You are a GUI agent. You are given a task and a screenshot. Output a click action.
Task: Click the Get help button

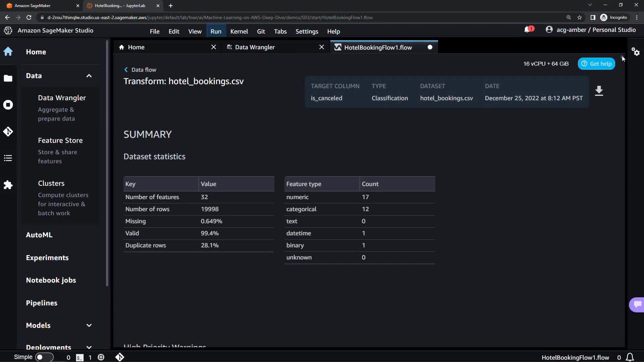[x=596, y=64]
